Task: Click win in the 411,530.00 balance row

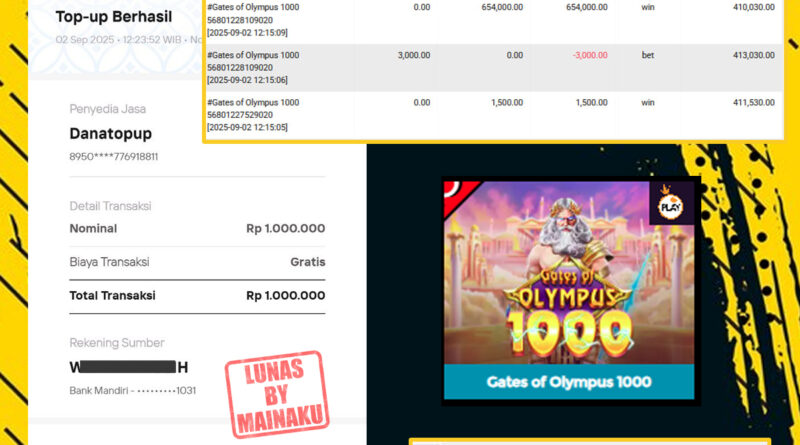Action: tap(648, 103)
